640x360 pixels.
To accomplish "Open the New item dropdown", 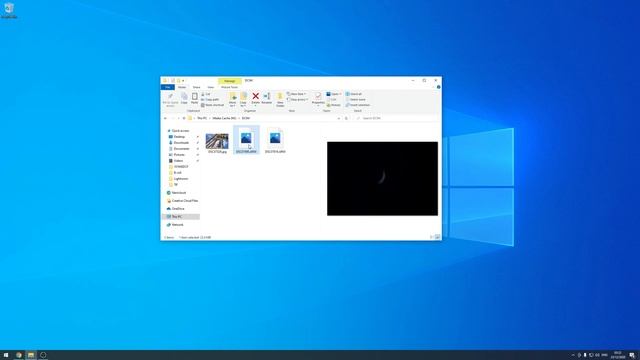I will click(x=296, y=94).
